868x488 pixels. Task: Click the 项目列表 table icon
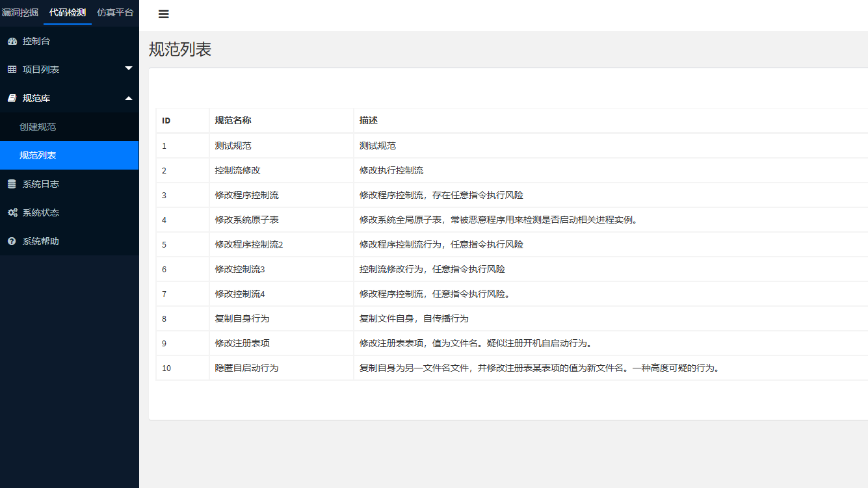tap(12, 70)
